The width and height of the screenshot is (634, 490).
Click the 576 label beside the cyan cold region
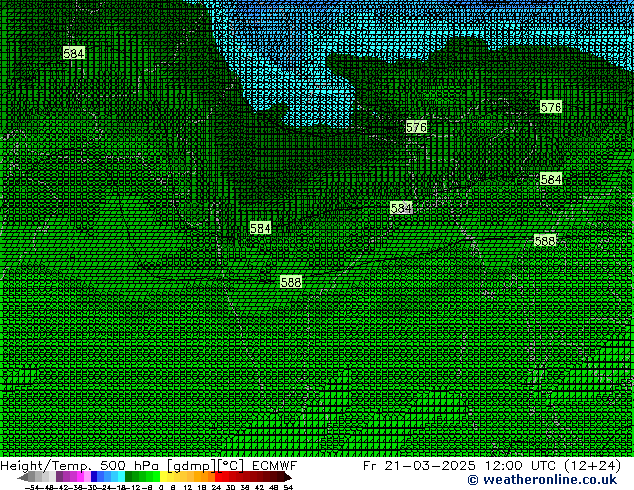(x=416, y=127)
